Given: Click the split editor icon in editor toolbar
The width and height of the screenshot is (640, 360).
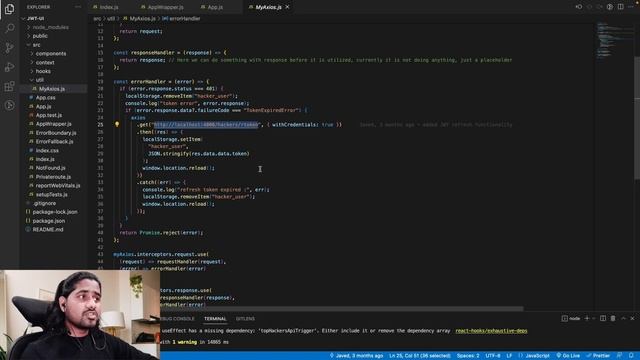Looking at the screenshot, I should pos(620,7).
